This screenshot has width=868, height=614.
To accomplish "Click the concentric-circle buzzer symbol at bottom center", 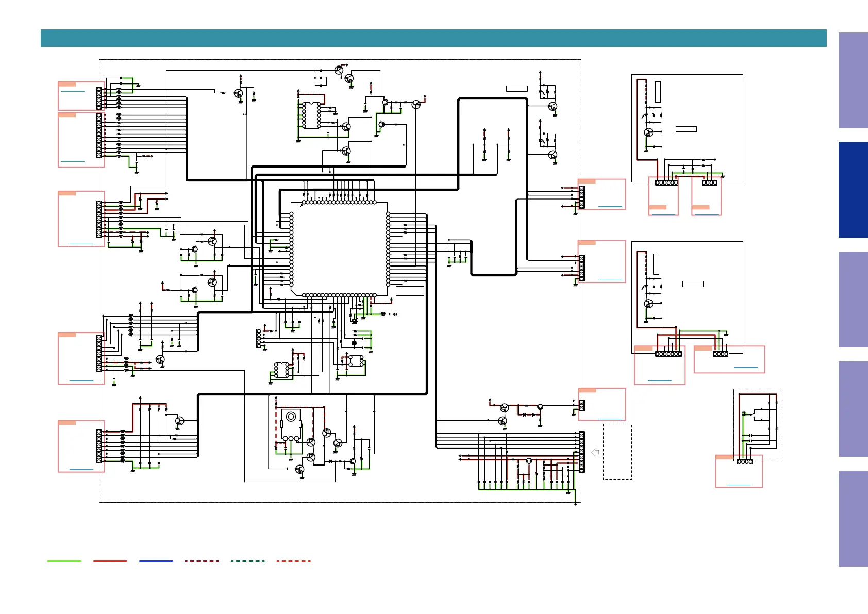I will point(291,417).
